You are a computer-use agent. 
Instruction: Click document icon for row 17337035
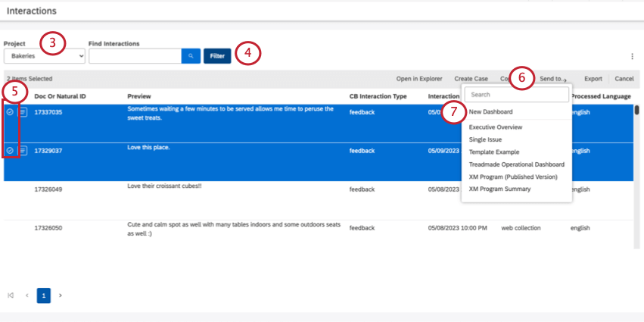[23, 112]
